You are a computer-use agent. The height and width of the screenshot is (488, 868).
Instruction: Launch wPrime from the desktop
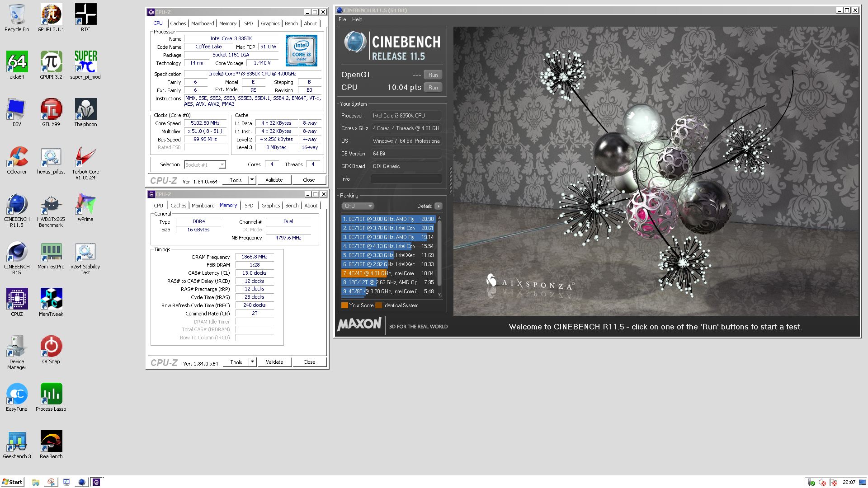[85, 208]
